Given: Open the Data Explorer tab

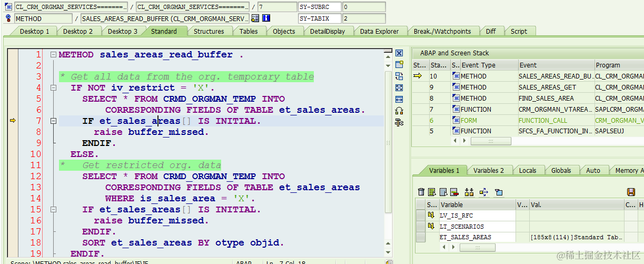Looking at the screenshot, I should [379, 31].
